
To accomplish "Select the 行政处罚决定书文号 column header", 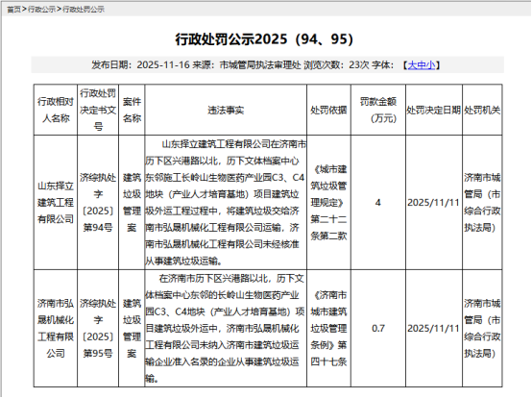I will (x=98, y=110).
